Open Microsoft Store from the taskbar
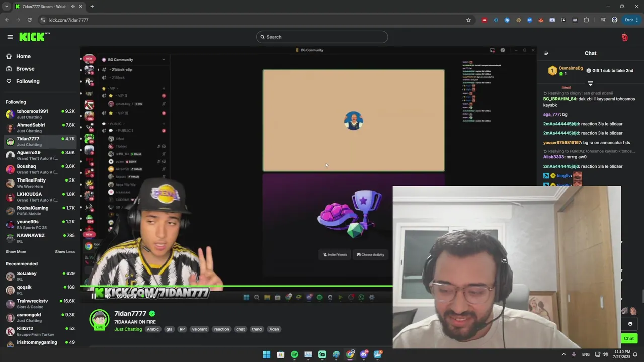 281,354
